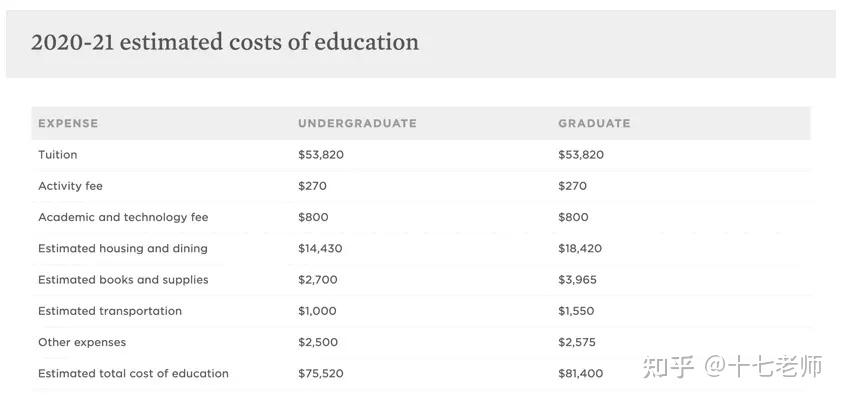Screen dimensions: 844x400
Task: Select the GRADUATE column header
Action: tap(594, 123)
